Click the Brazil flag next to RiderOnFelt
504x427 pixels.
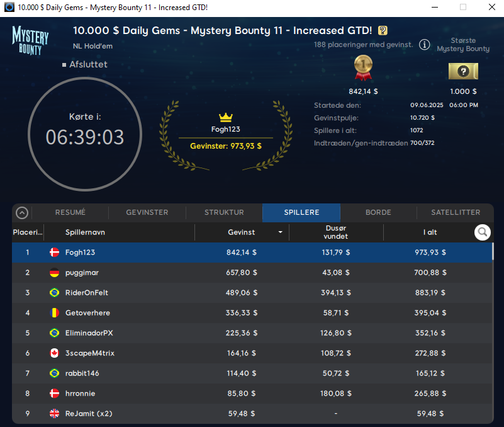click(54, 292)
